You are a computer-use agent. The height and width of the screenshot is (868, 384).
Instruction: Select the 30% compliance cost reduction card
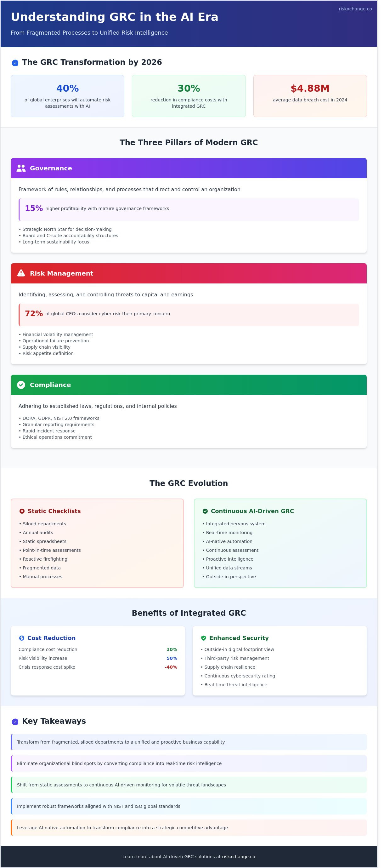189,96
